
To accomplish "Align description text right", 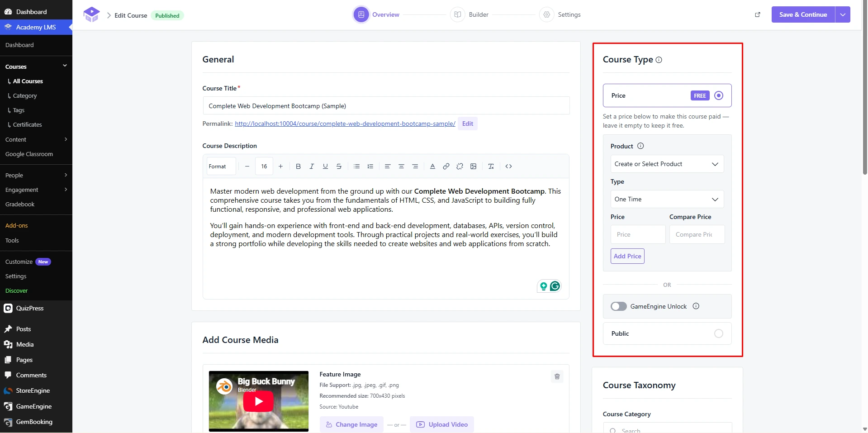I will click(415, 167).
